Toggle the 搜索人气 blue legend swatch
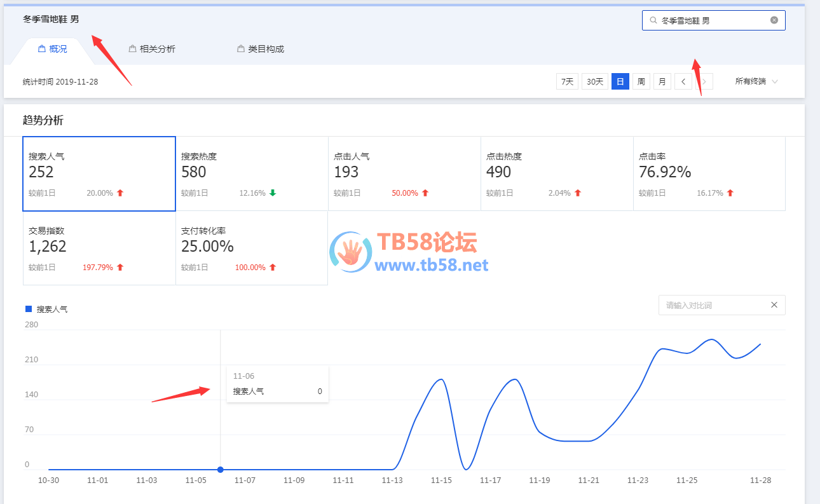The height and width of the screenshot is (504, 820). click(x=28, y=309)
